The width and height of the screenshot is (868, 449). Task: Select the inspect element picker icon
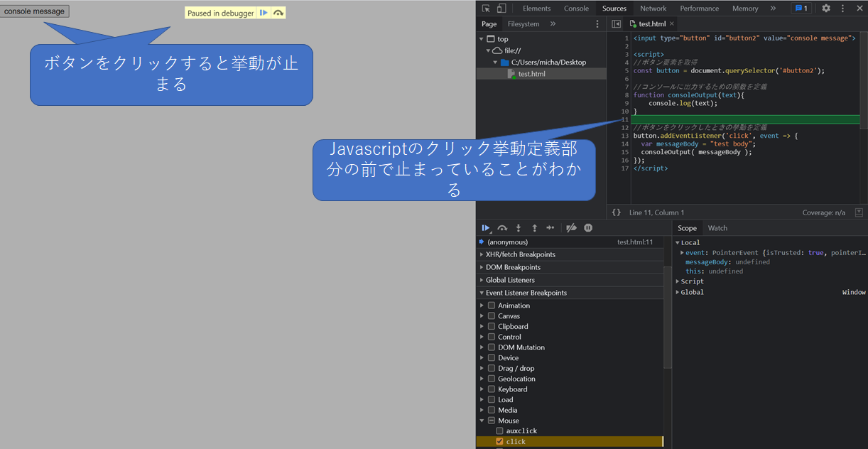pos(486,9)
